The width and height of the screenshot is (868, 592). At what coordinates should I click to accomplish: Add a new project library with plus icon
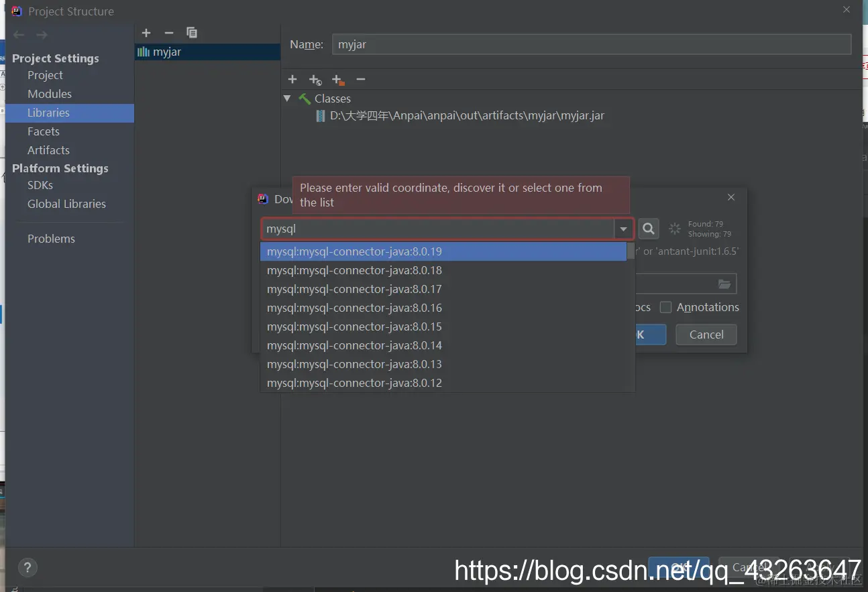146,33
